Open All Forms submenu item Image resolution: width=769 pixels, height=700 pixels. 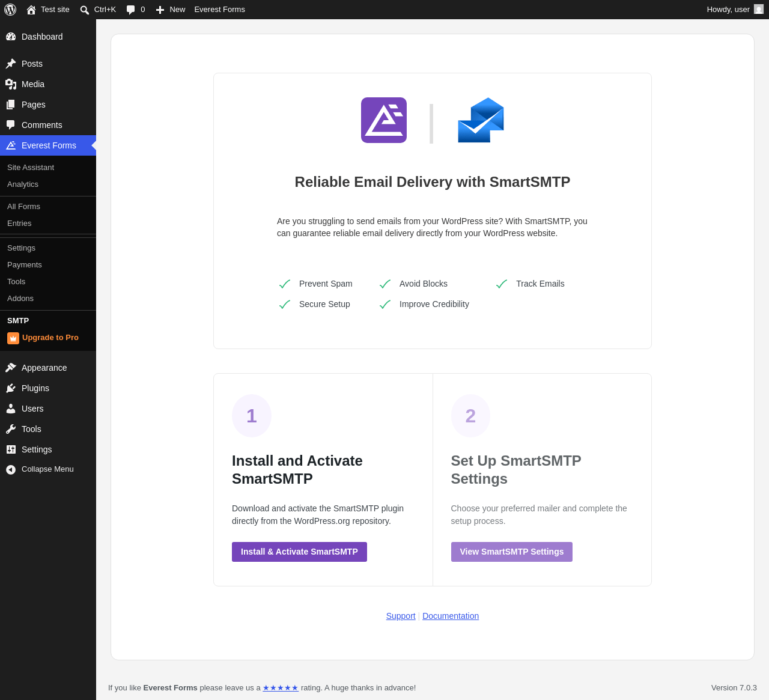click(23, 207)
